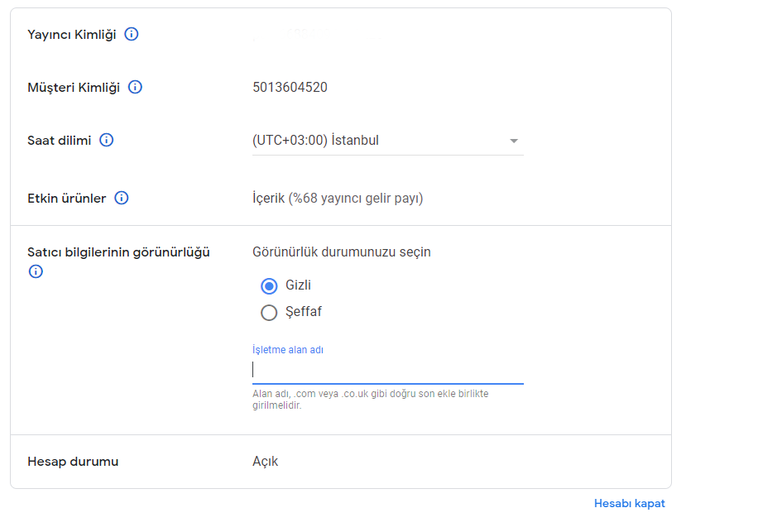Select the Gizli radio button
The image size is (758, 532).
269,286
